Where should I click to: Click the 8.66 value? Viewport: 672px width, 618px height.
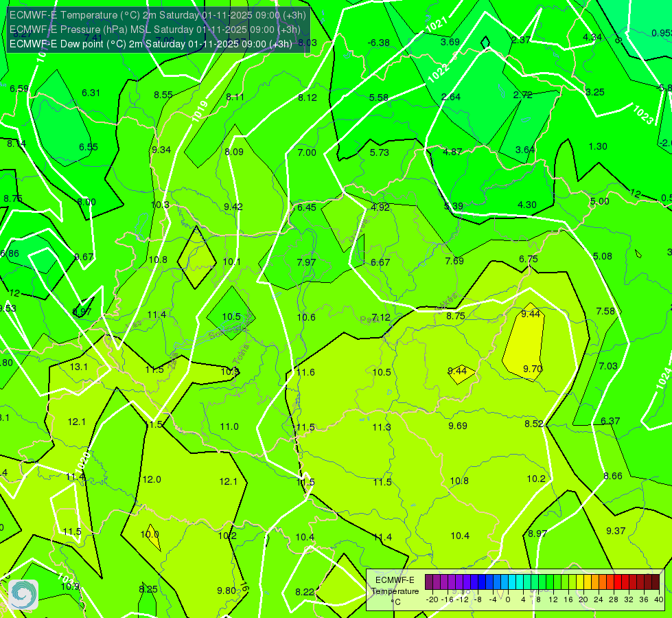613,476
